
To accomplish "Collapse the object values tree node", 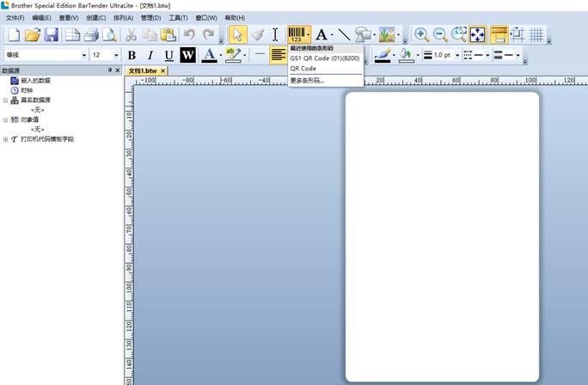I will point(5,119).
